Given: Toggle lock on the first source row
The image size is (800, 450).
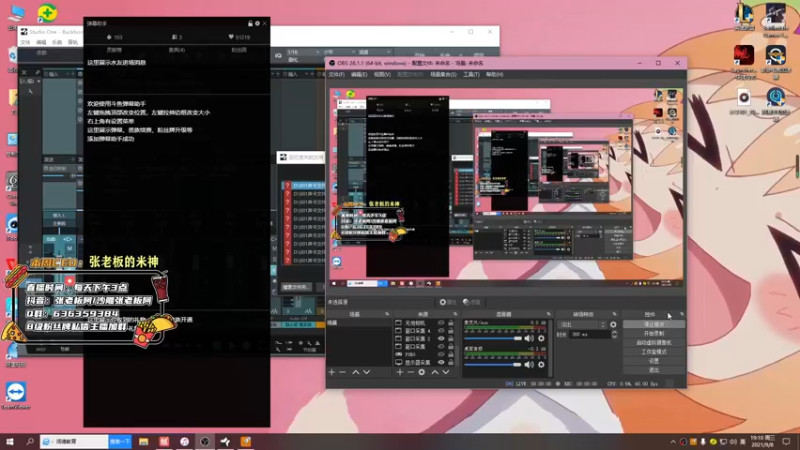Looking at the screenshot, I should [451, 323].
